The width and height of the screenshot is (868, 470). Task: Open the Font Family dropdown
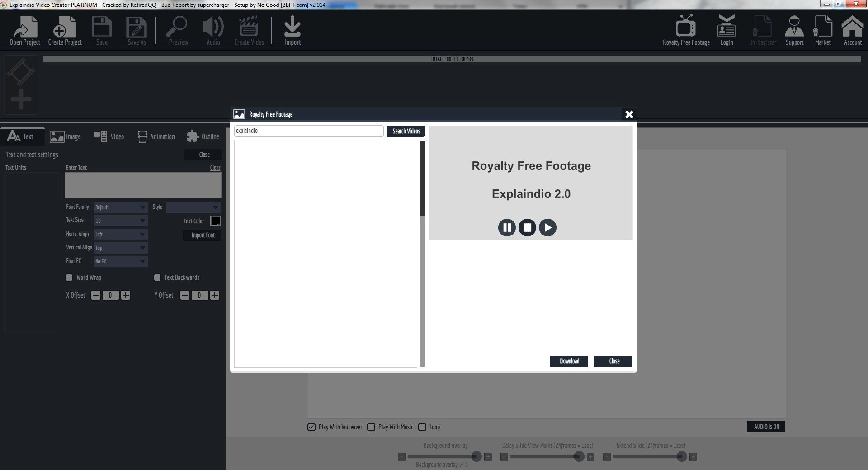120,207
